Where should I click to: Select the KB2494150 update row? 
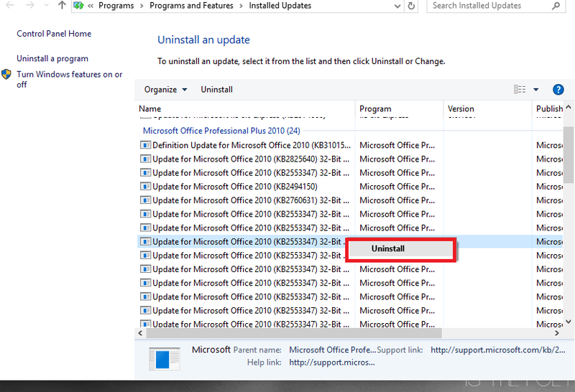(349, 187)
